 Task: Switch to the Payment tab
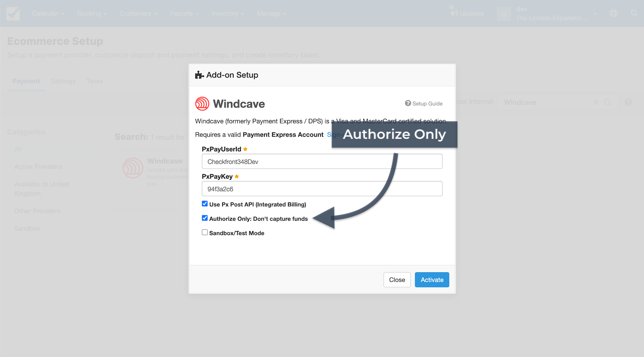click(26, 81)
